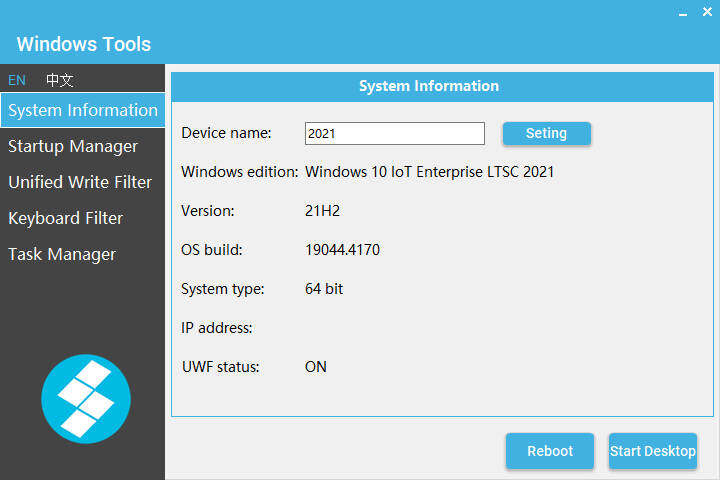720x480 pixels.
Task: Click the Device name input field
Action: pos(394,133)
